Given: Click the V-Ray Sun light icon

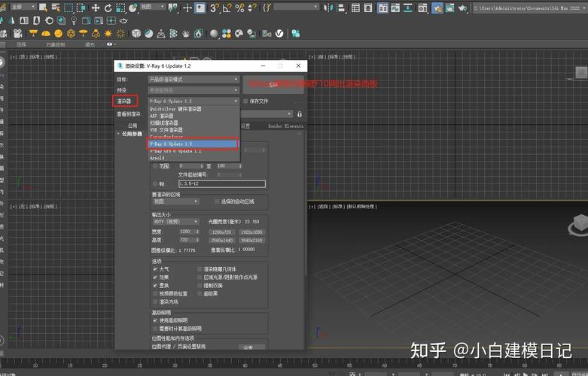Looking at the screenshot, I should tap(108, 34).
